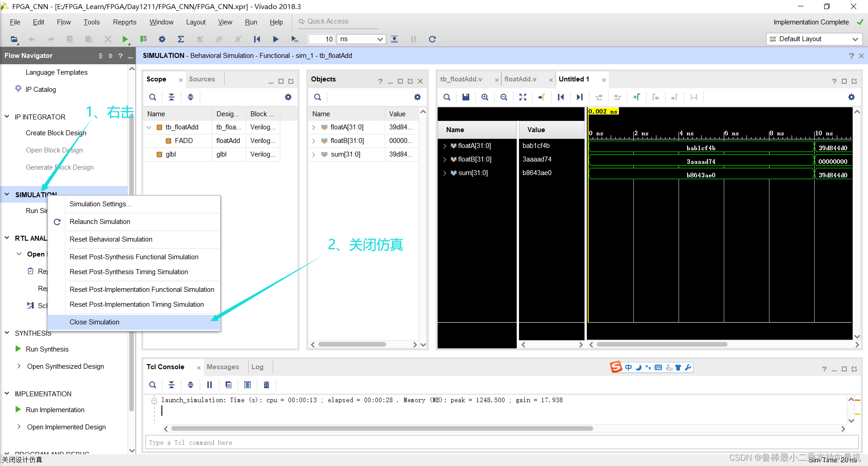This screenshot has width=868, height=466.
Task: Open Simulation Settings from context menu
Action: point(134,204)
